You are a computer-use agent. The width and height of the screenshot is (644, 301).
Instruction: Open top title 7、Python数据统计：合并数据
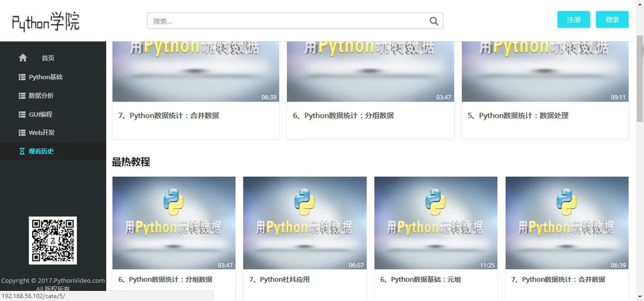(169, 115)
